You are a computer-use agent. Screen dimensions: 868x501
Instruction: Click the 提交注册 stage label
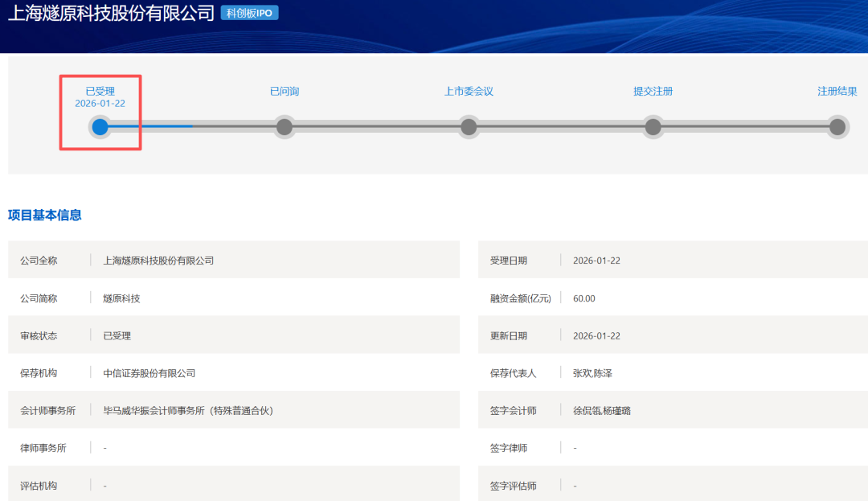coord(653,92)
